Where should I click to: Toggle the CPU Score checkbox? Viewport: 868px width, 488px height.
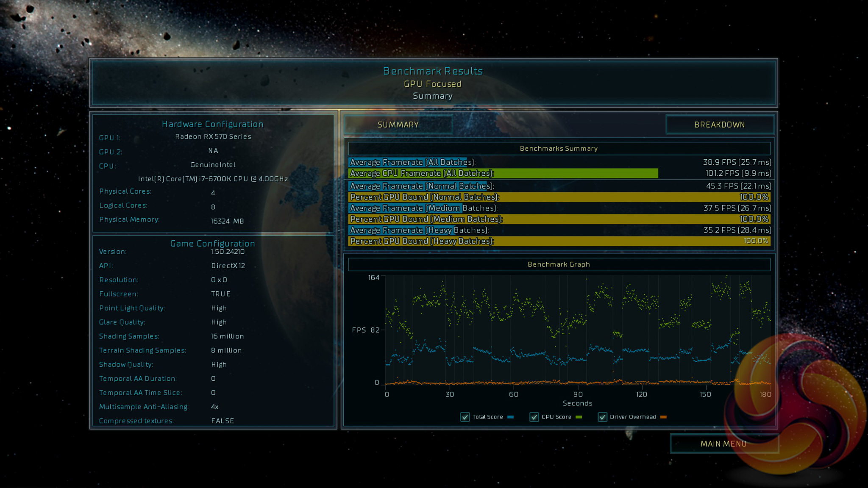coord(534,417)
